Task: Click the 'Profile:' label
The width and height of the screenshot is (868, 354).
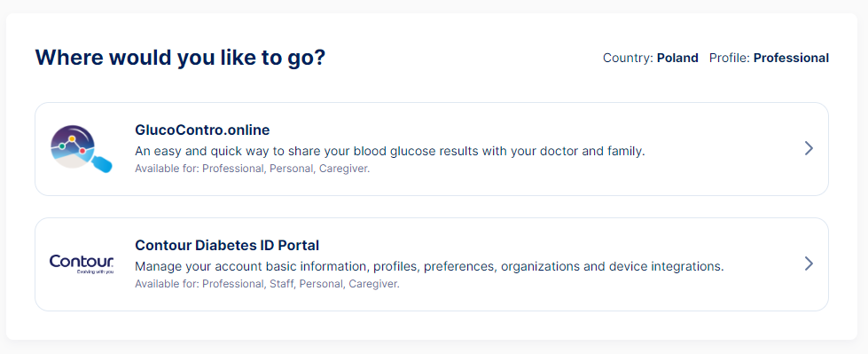Action: pos(730,58)
